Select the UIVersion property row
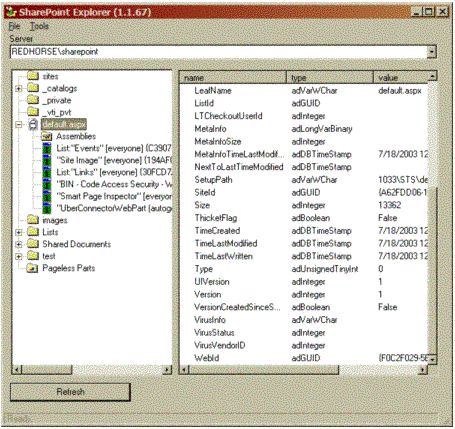Screen dimensions: 455x429 304,282
